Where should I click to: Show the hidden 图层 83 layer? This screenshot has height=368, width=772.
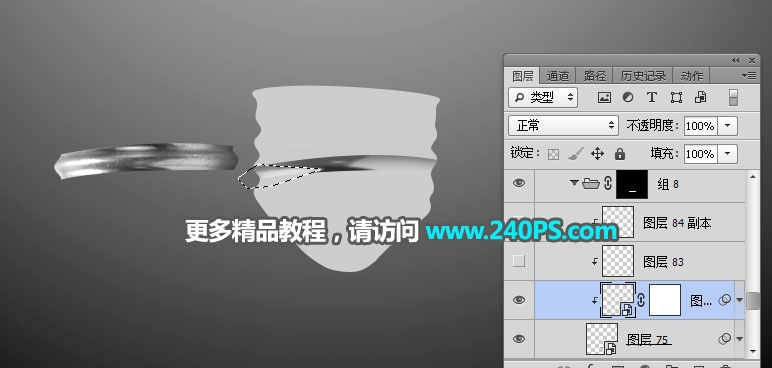pos(519,261)
